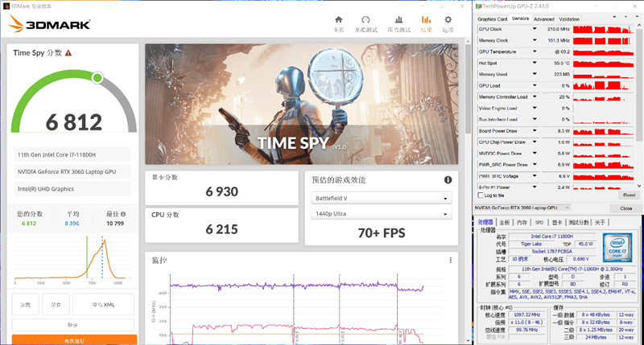
Task: Click the 3DMark vertical scrollbar thumb
Action: click(x=468, y=88)
